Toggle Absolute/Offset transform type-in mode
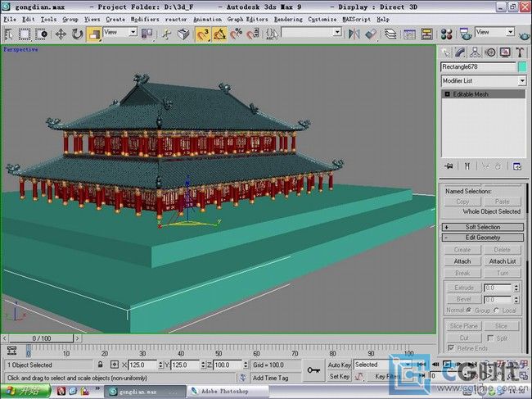Screen dimensions: 532x399 115,365
